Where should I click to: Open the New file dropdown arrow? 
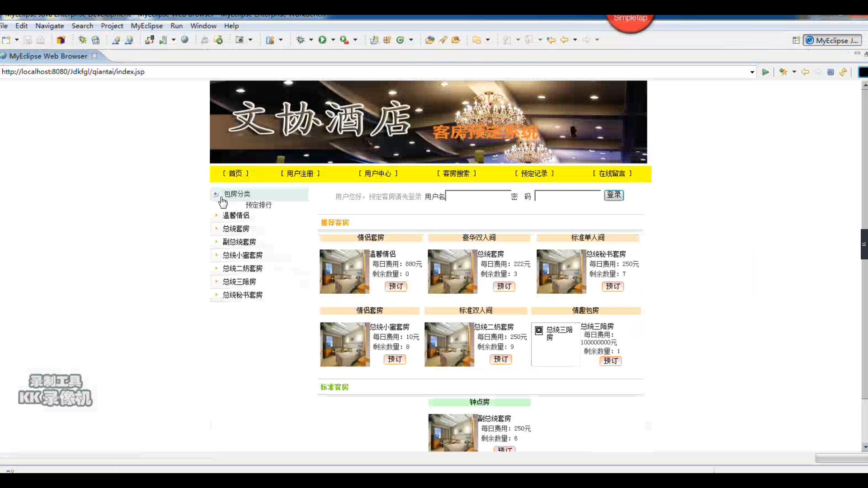coord(17,40)
